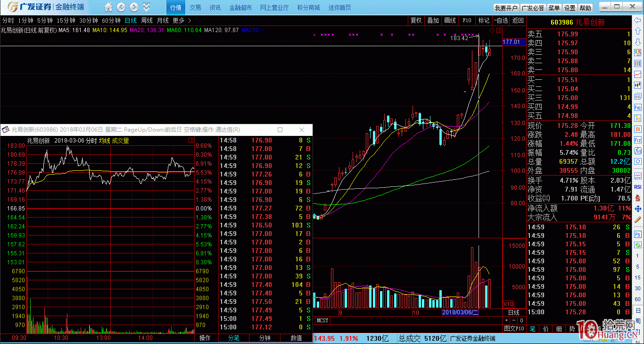Click the 图文F10 button
Screen dimensions: 644x344
click(x=514, y=329)
